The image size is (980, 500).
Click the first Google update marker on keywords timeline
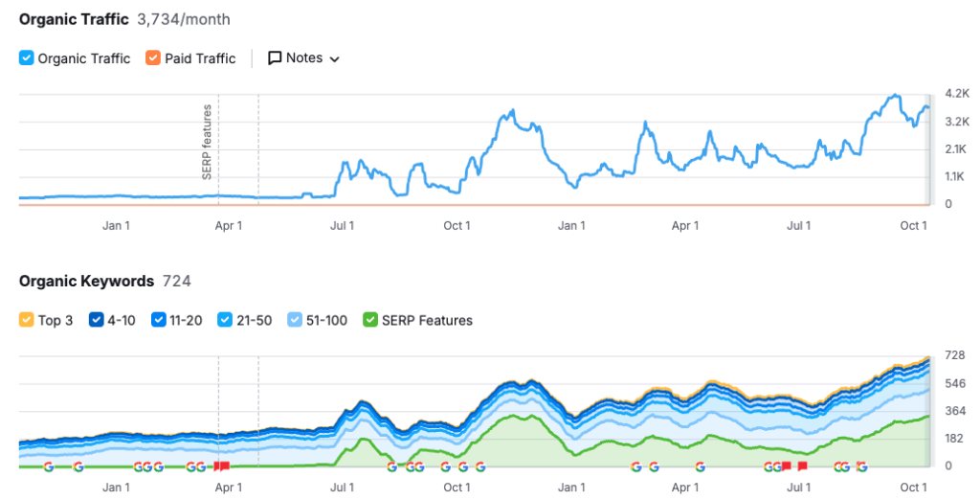(48, 466)
